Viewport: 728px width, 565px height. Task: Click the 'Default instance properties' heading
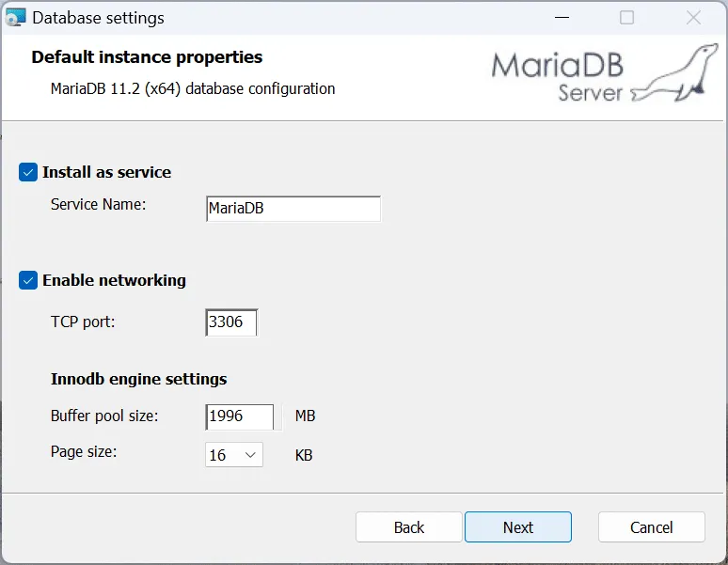click(147, 57)
